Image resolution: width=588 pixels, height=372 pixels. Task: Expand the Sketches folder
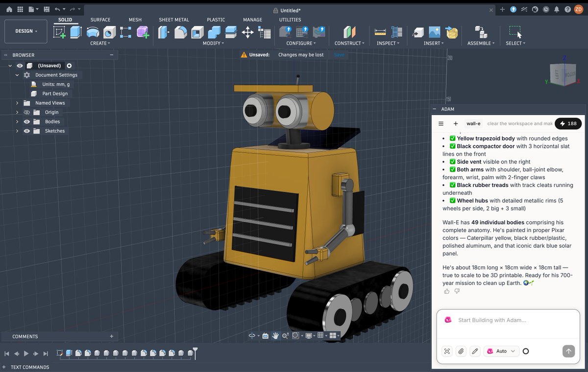coord(17,131)
